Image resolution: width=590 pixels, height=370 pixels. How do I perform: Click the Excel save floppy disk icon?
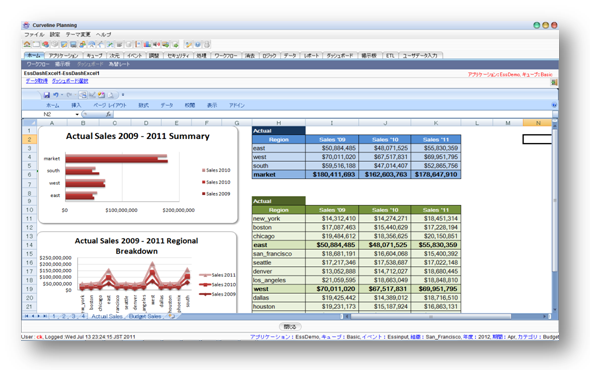(x=47, y=95)
